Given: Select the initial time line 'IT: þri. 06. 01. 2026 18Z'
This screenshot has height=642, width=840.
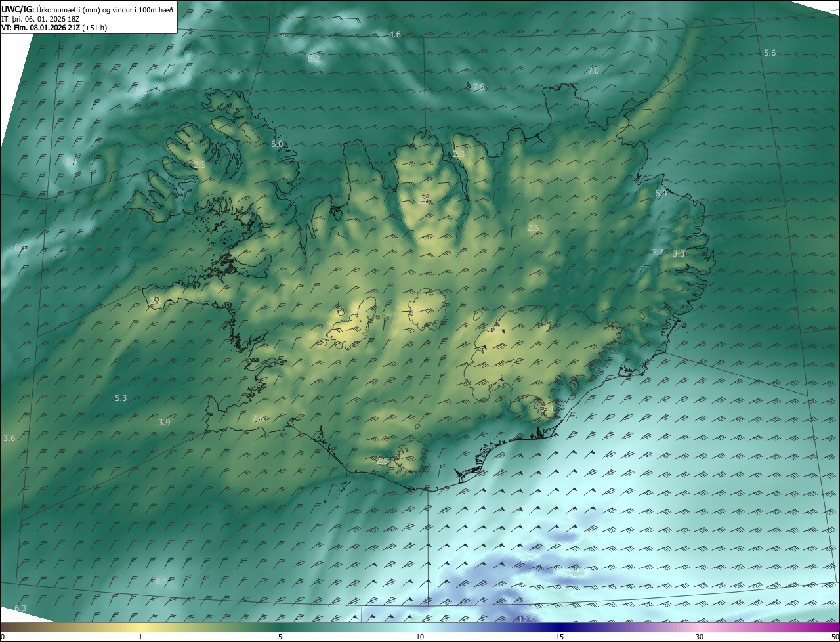Looking at the screenshot, I should 41,18.
